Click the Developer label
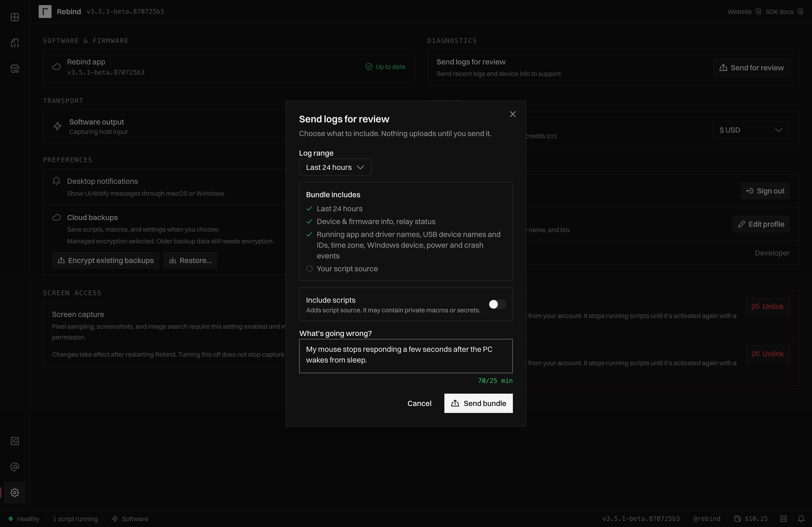Screen dimensions: 812x527 point(772,253)
